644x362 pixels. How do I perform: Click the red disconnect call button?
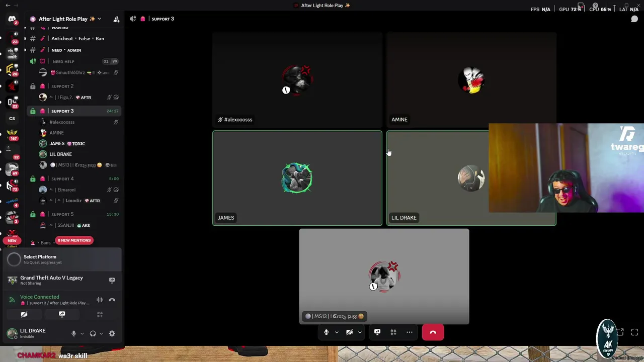pyautogui.click(x=433, y=332)
